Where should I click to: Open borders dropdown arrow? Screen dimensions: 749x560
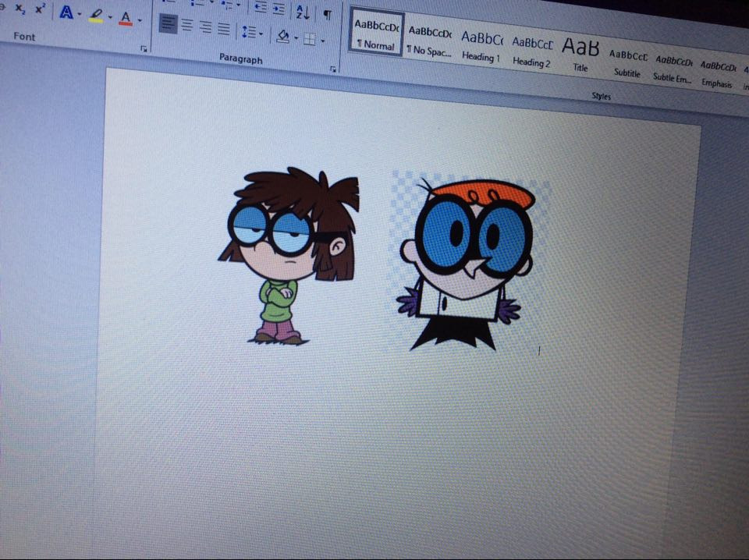click(x=323, y=41)
